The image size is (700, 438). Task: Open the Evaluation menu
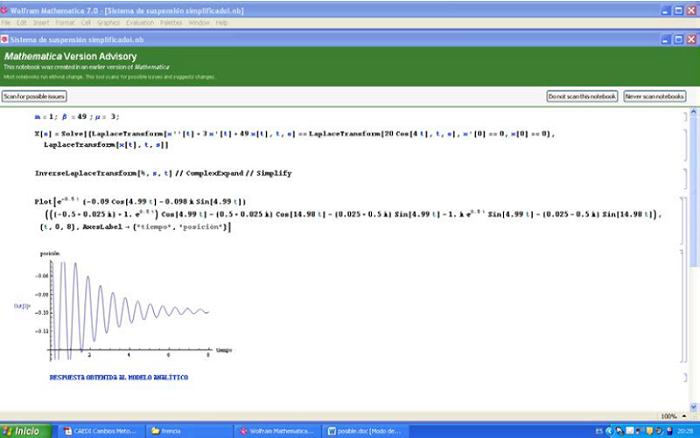pos(140,23)
